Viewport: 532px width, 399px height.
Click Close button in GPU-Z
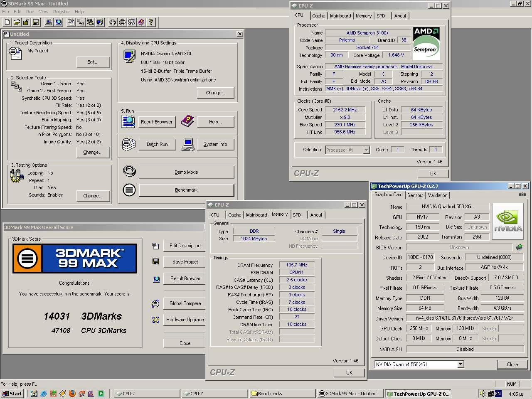pos(512,365)
